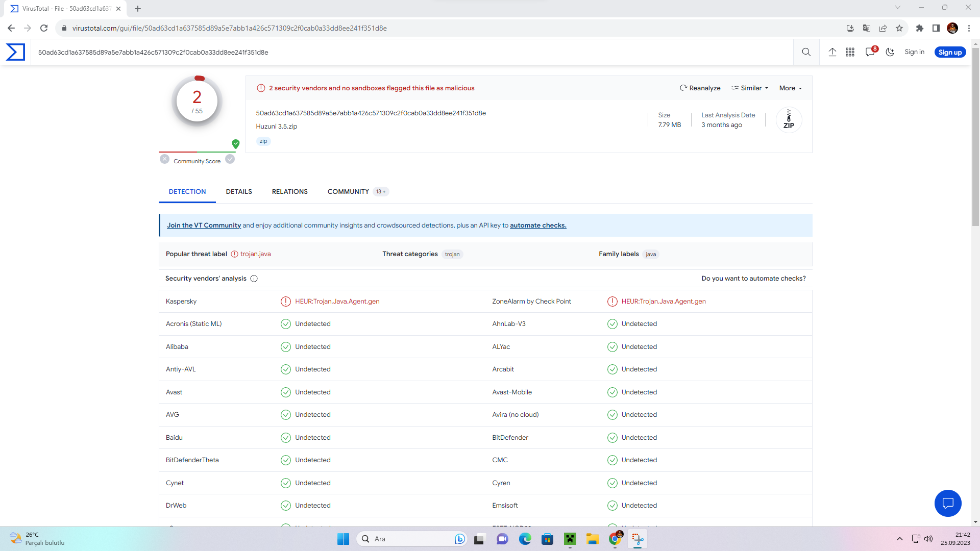Click the 2/55 detection score gauge
Image resolution: width=980 pixels, height=551 pixels.
click(197, 101)
